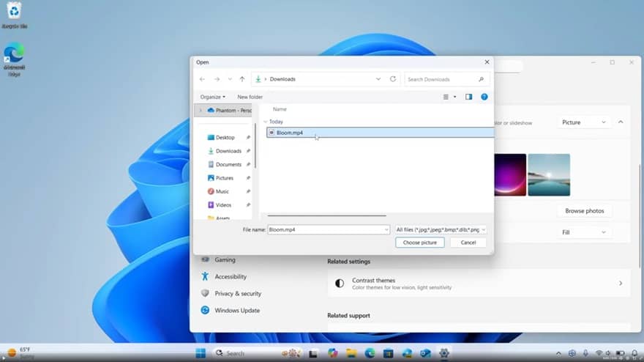Open the weather widget on taskbar
This screenshot has height=362, width=644.
point(20,353)
